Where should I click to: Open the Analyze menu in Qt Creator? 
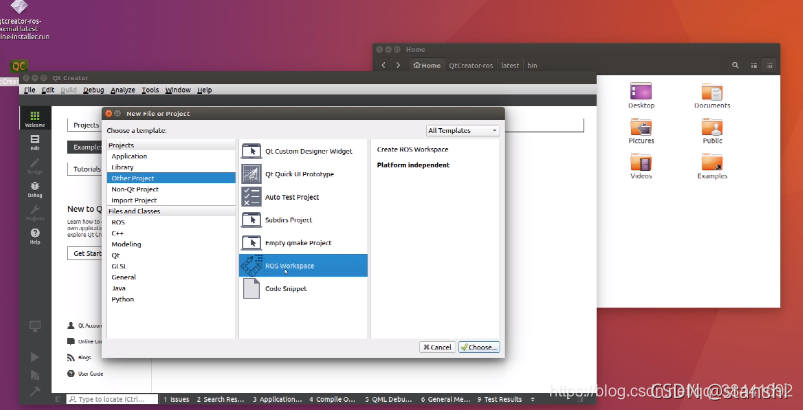pyautogui.click(x=123, y=90)
